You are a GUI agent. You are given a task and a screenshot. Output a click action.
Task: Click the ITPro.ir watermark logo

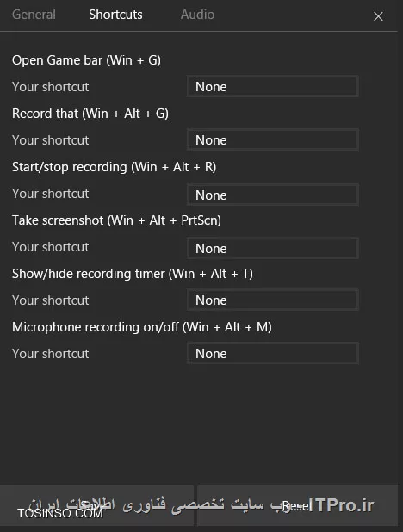[344, 505]
